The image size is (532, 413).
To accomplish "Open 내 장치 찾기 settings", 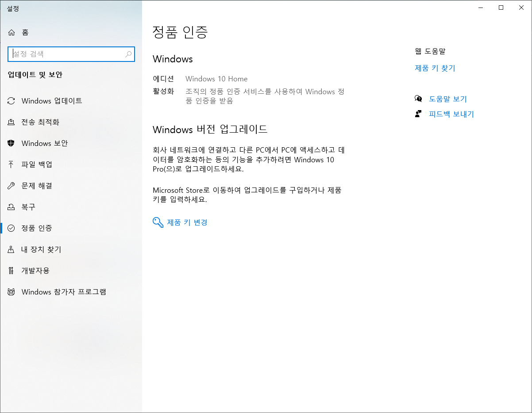I will (x=71, y=249).
